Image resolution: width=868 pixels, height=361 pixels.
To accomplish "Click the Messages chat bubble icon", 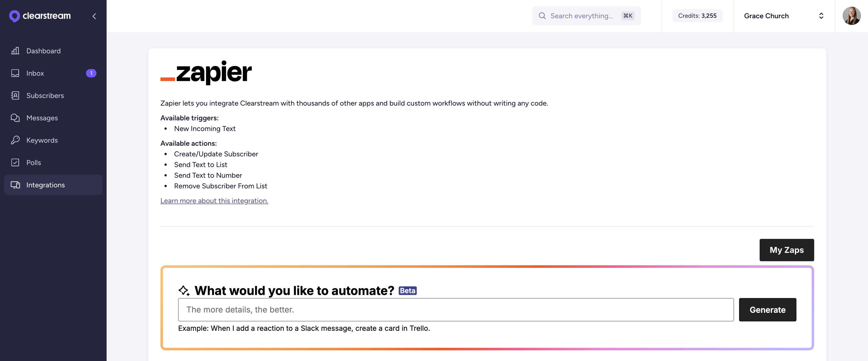I will 15,118.
